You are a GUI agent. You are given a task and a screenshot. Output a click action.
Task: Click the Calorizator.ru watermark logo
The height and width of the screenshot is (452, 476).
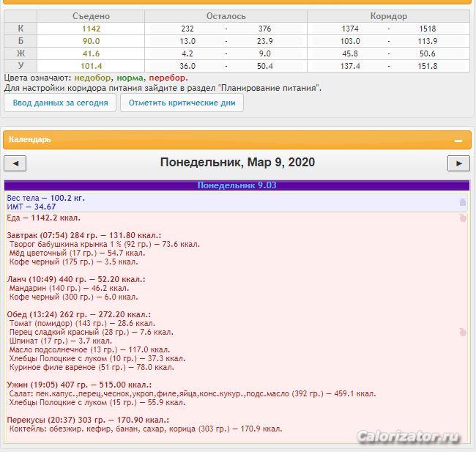409,437
